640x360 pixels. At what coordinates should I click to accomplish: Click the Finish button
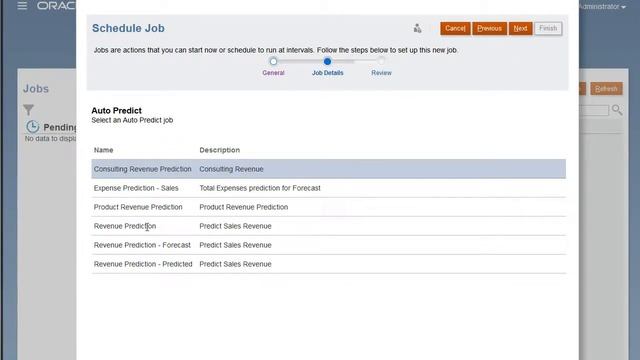coord(548,28)
